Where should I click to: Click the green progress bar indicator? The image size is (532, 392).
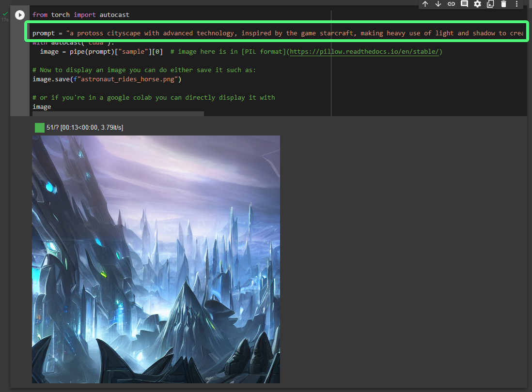[x=40, y=128]
